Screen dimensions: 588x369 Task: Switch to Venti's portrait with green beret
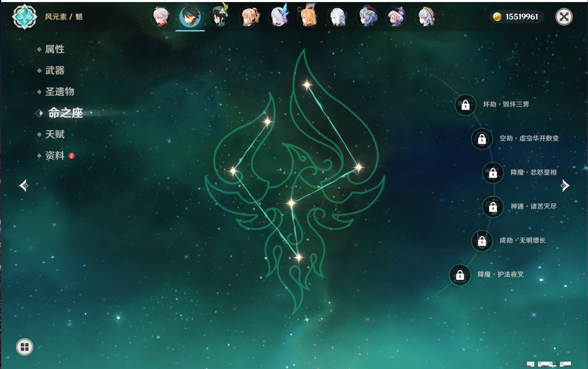219,17
